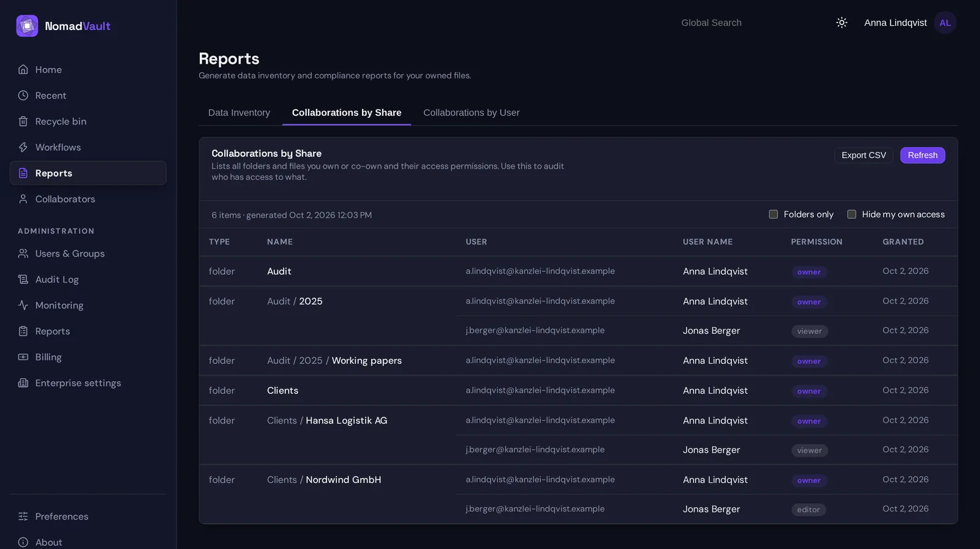The height and width of the screenshot is (549, 980).
Task: Switch to the Data Inventory tab
Action: (239, 113)
